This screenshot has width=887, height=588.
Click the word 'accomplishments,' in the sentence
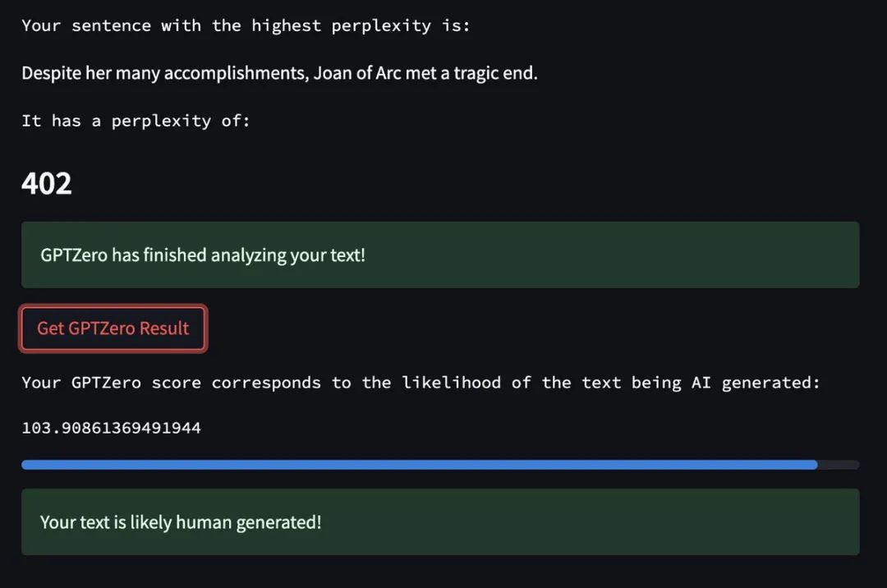(237, 74)
